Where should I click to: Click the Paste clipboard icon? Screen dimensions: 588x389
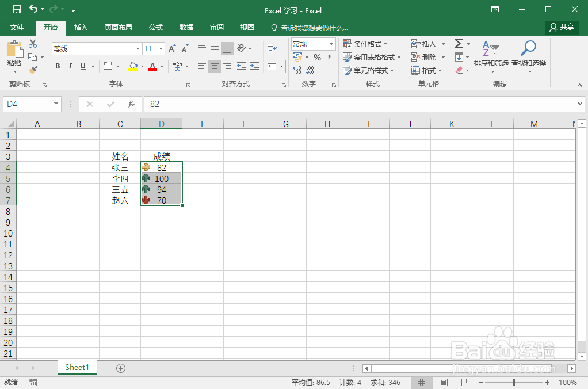(15, 49)
